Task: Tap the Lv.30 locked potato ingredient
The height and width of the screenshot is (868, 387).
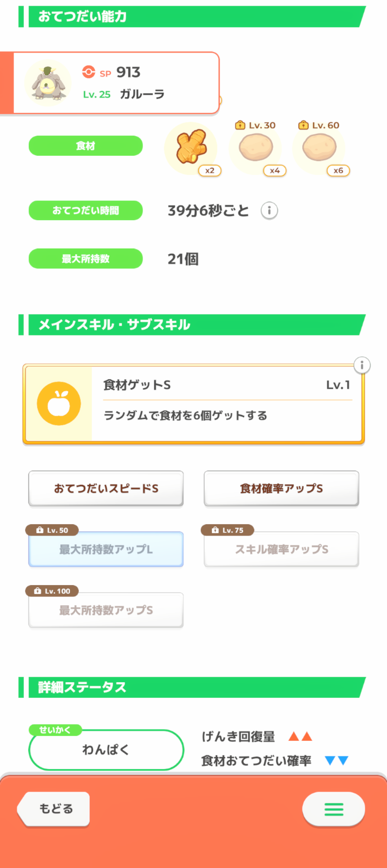Action: [x=256, y=147]
